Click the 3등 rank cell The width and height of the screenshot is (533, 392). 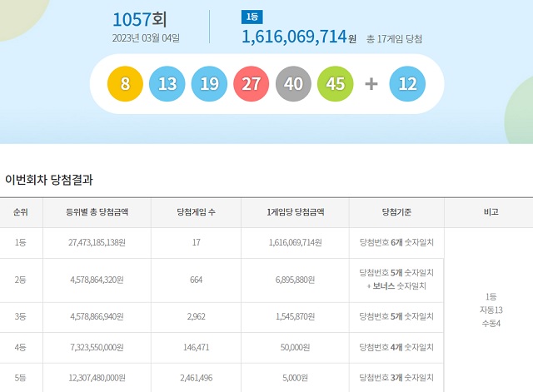coord(20,316)
